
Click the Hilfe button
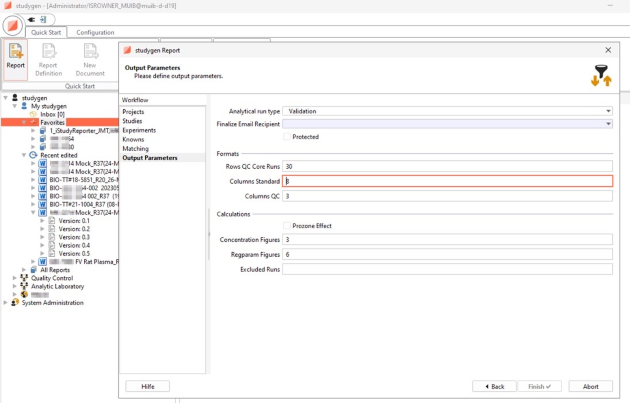point(147,386)
